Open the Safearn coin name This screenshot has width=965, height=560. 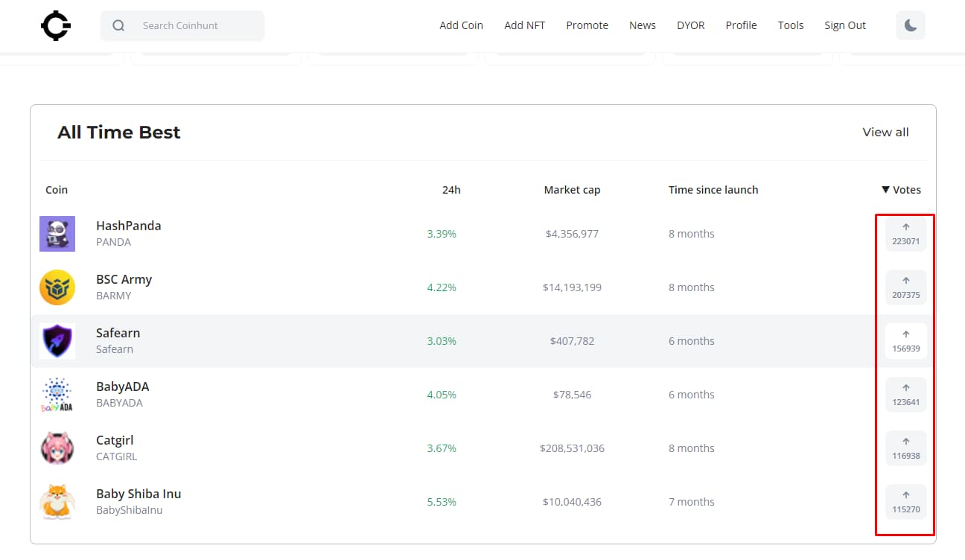coord(118,333)
